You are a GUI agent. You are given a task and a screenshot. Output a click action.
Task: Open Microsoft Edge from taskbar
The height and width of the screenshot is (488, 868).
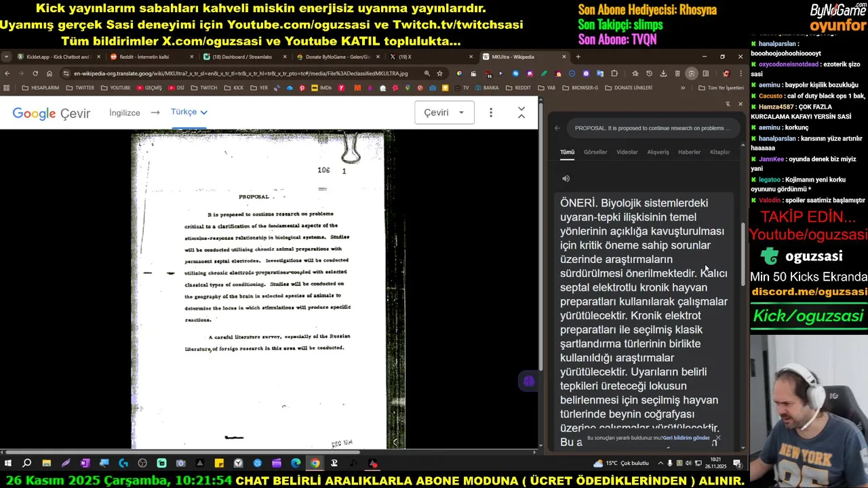[296, 463]
